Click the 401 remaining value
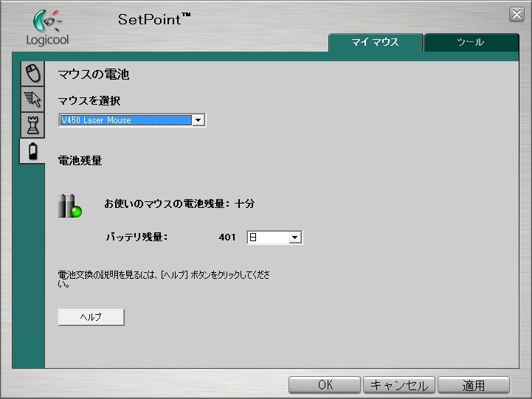This screenshot has height=399, width=532. tap(227, 237)
